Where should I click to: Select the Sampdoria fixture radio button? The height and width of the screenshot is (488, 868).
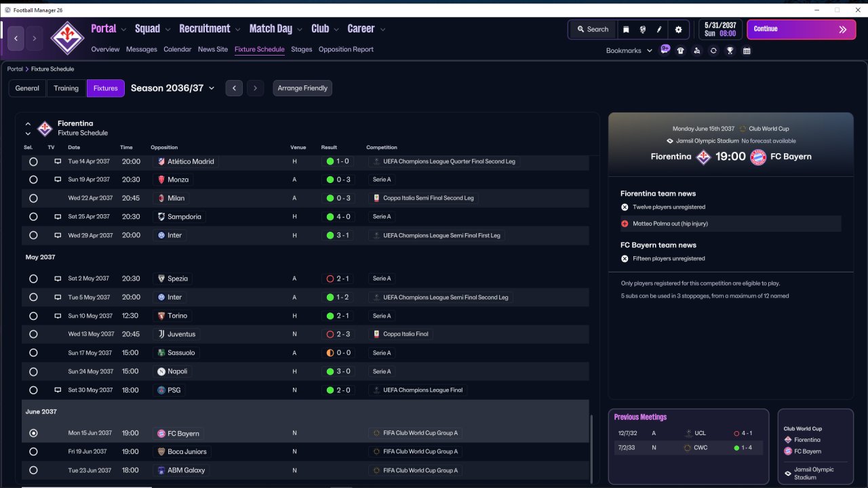33,217
